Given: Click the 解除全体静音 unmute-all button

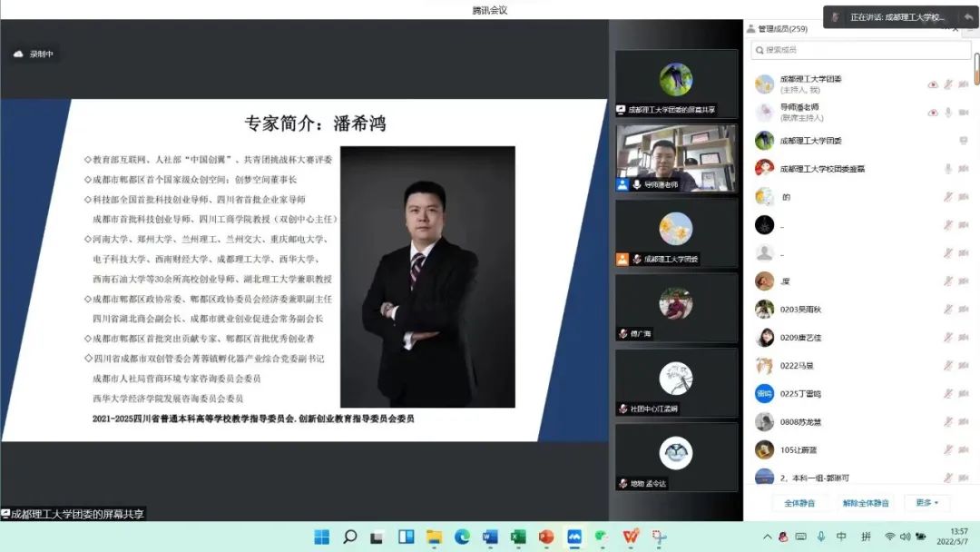Looking at the screenshot, I should coord(866,503).
